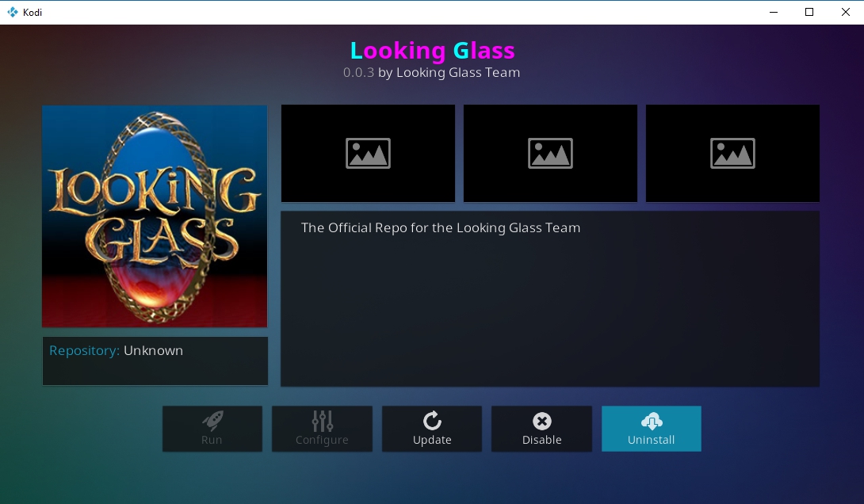
Task: Click the 'Repository: Unknown' label
Action: pos(117,351)
